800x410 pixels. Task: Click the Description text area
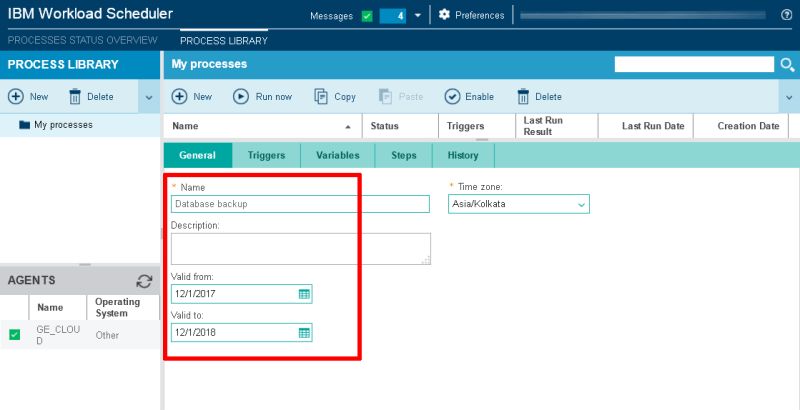[x=301, y=249]
